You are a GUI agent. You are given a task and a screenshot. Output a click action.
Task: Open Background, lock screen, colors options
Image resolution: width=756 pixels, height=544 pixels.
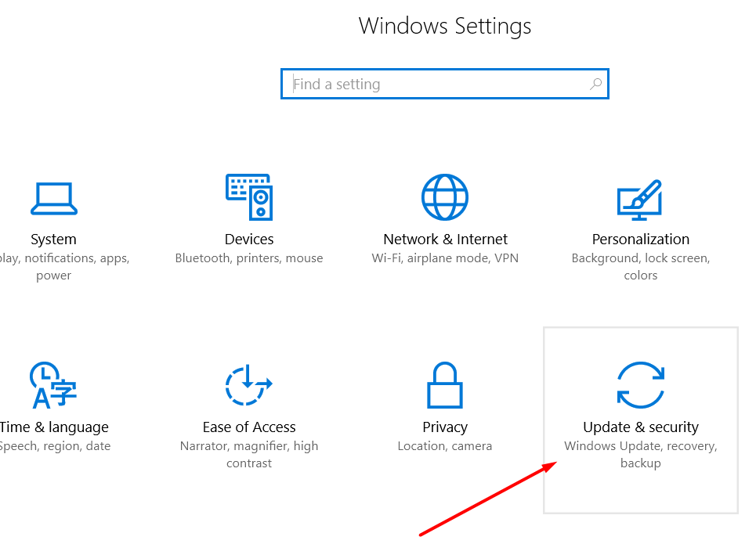pyautogui.click(x=640, y=266)
